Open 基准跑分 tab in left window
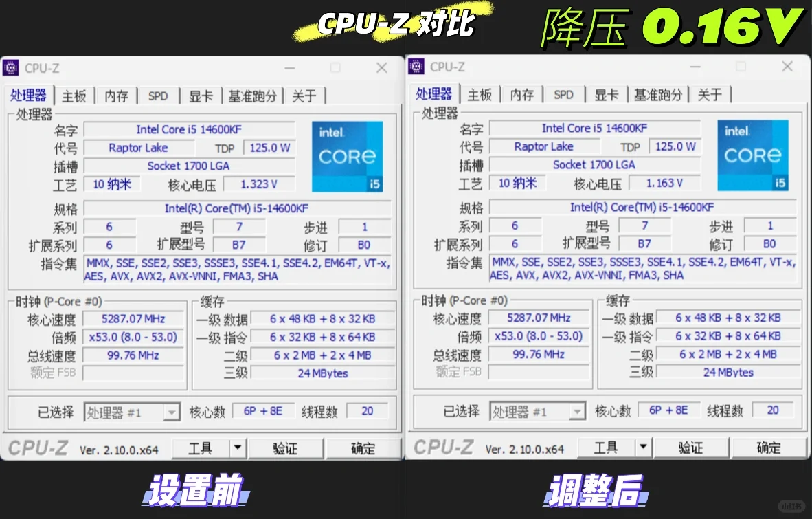Viewport: 812px width, 519px height. click(x=252, y=96)
